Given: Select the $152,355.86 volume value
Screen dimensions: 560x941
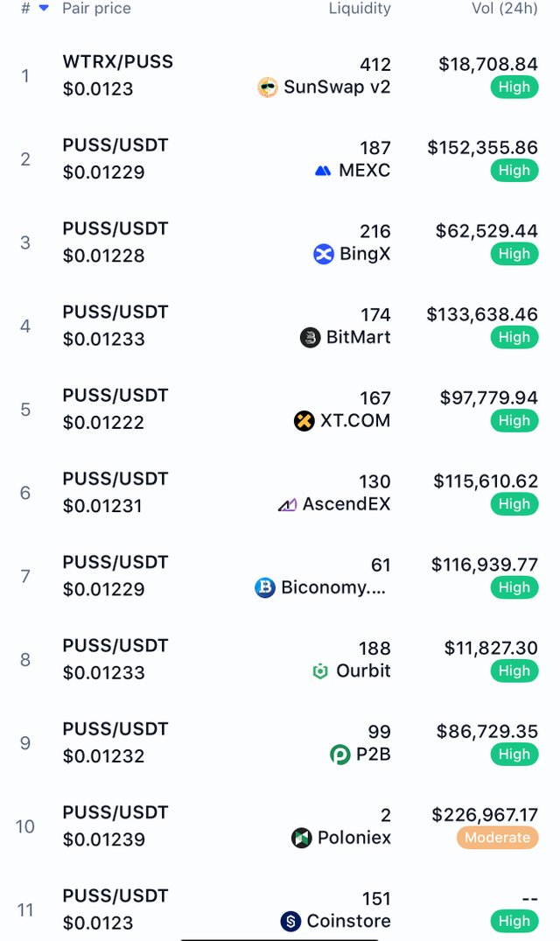Looking at the screenshot, I should click(x=483, y=148).
